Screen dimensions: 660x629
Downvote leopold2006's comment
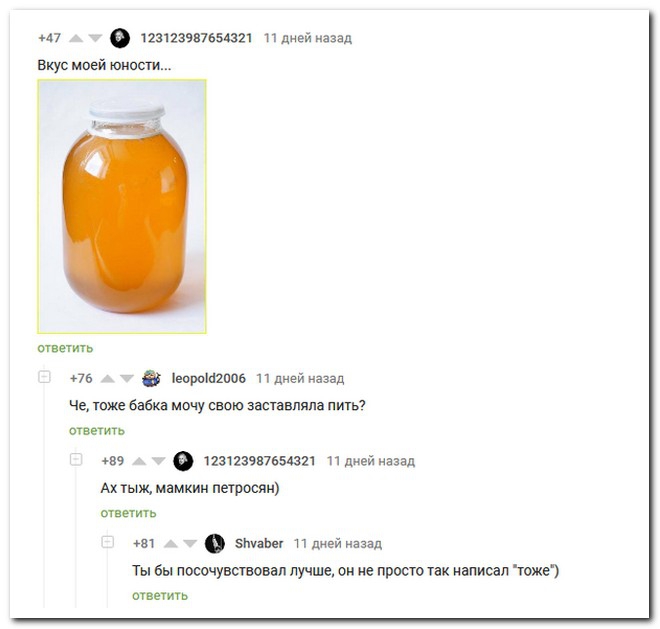(127, 379)
